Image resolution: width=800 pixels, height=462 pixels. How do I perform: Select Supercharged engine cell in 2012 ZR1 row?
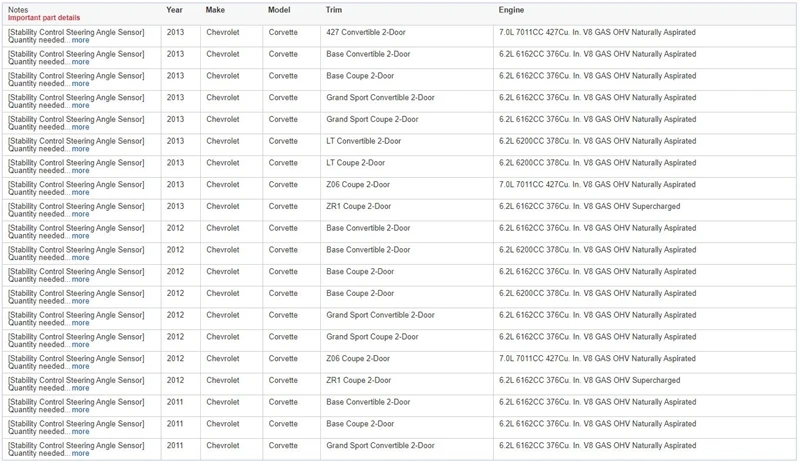click(x=589, y=380)
